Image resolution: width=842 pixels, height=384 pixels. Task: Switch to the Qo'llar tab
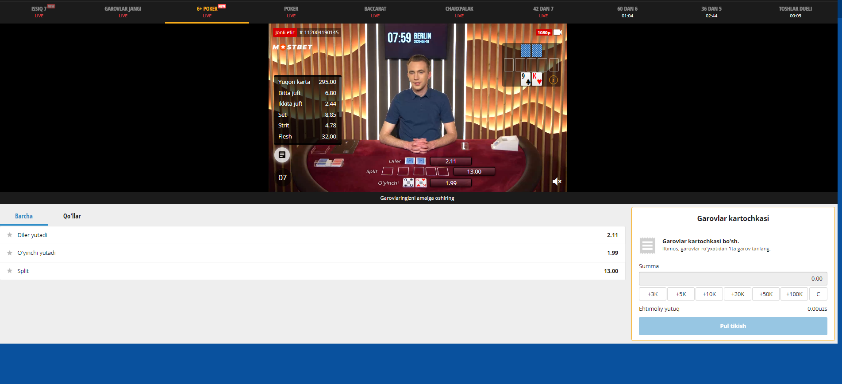(x=72, y=216)
